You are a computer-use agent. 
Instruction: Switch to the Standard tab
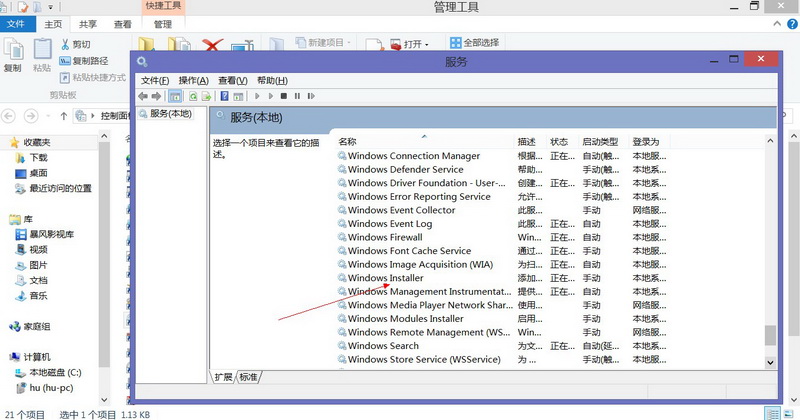click(x=248, y=377)
